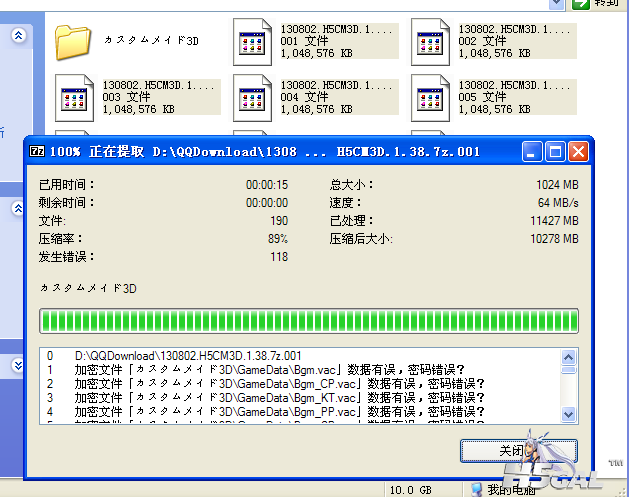Click the 总大小 value 1024 MB
Screen dimensions: 629x497
pyautogui.click(x=558, y=185)
